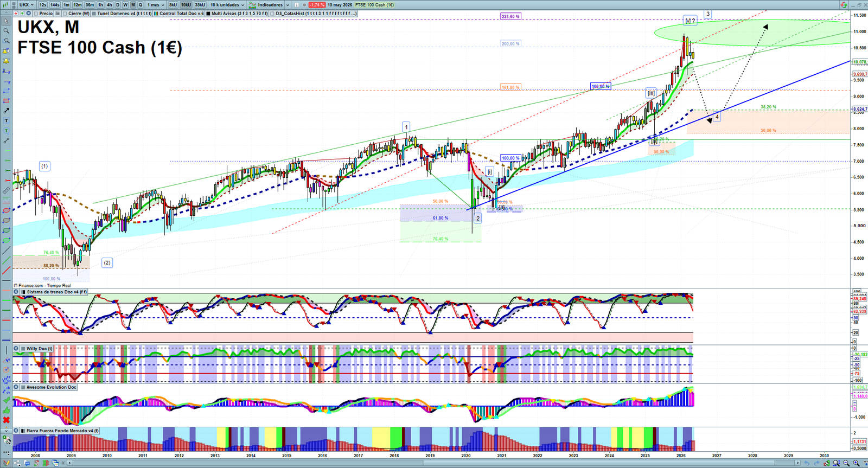Screen dimensions: 868x468
Task: Switch to the 12s timeframe
Action: point(43,5)
